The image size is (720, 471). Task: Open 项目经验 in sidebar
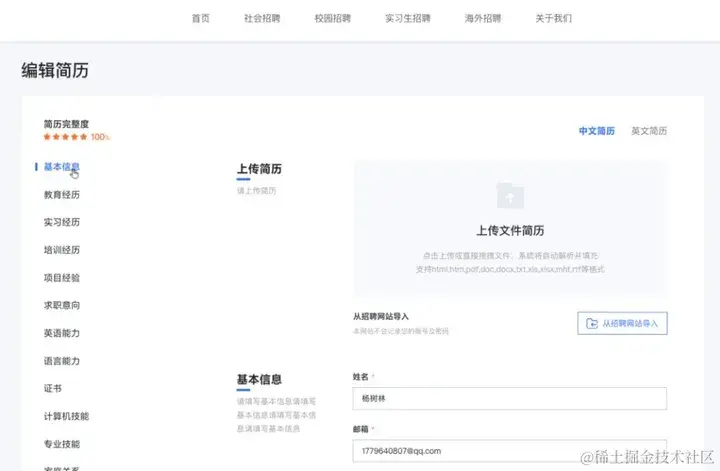pyautogui.click(x=62, y=278)
